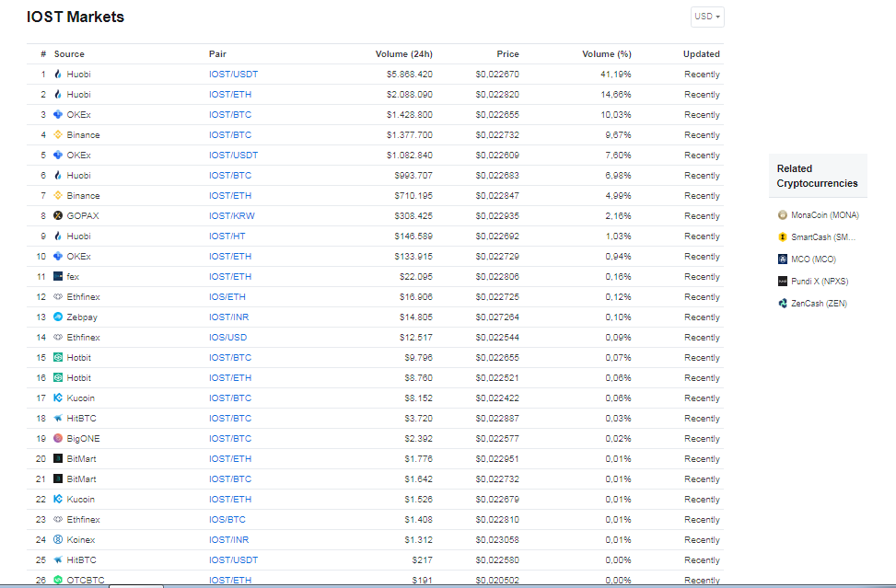896x588 pixels.
Task: Open the IOST/KRW pair link
Action: 231,216
